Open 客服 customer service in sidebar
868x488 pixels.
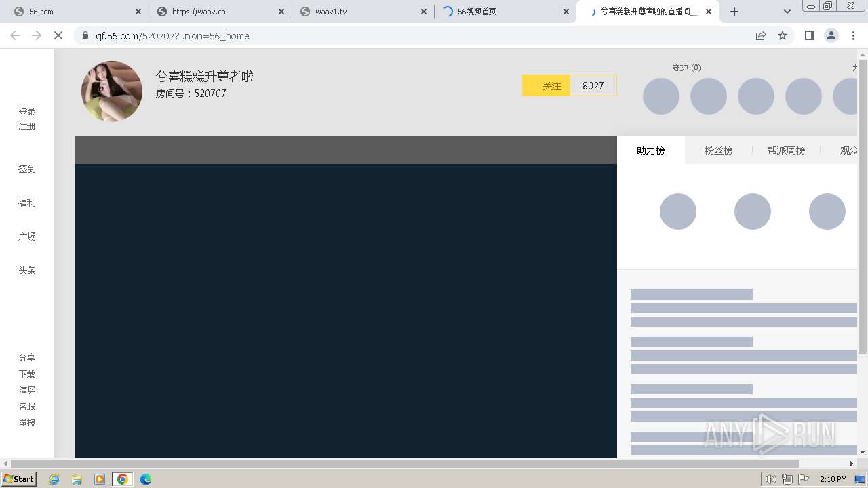click(27, 407)
